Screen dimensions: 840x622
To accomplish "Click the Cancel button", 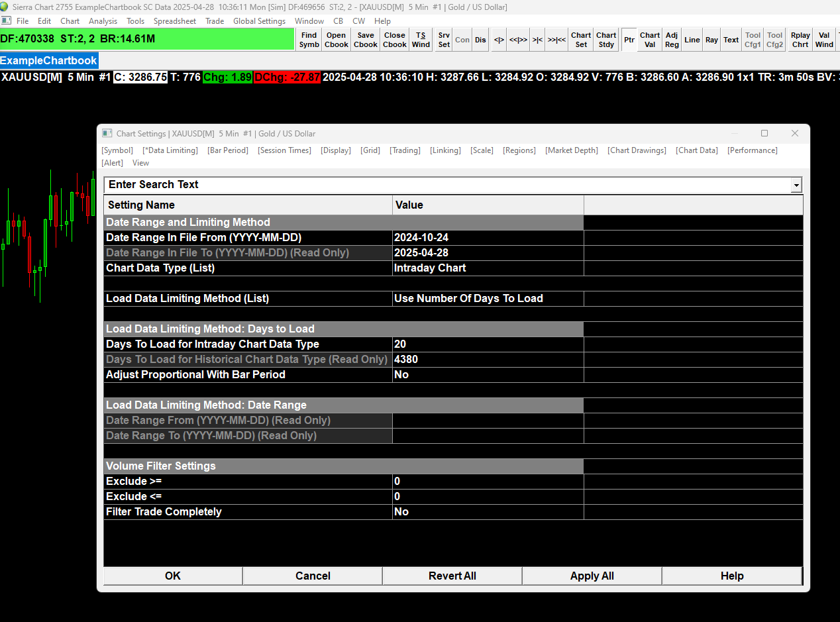I will [313, 576].
